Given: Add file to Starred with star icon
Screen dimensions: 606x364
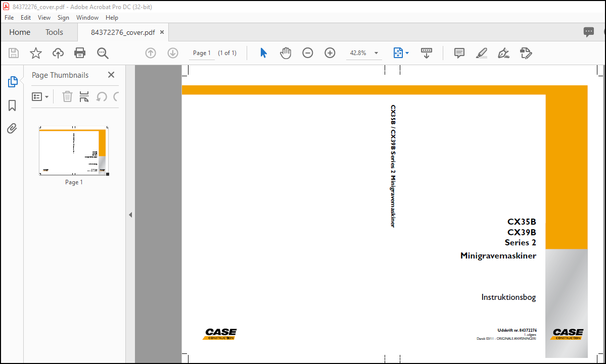Looking at the screenshot, I should (x=35, y=53).
